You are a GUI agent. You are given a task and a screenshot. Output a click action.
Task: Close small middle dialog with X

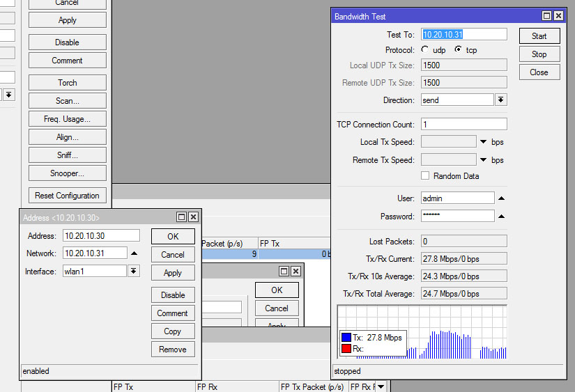click(x=296, y=271)
